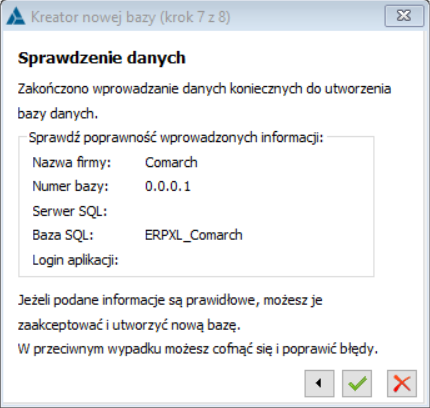Click the 'Baza SQL:' label
Image resolution: width=430 pixels, height=408 pixels.
click(63, 235)
